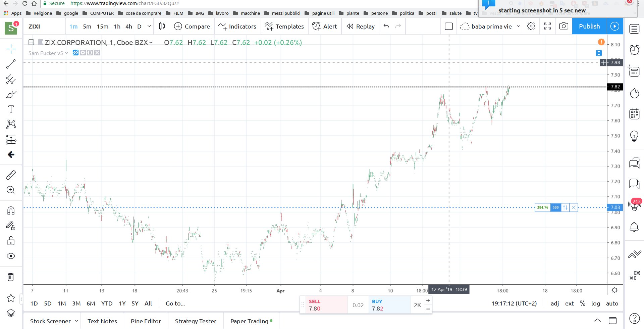Expand the Stock Screener dropdown arrow

tap(76, 321)
